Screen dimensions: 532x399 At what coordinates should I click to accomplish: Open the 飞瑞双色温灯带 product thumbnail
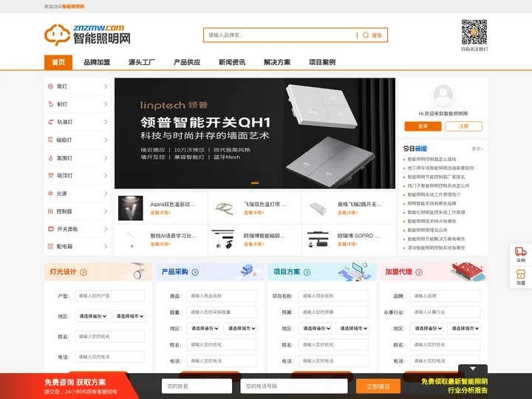[x=225, y=208]
